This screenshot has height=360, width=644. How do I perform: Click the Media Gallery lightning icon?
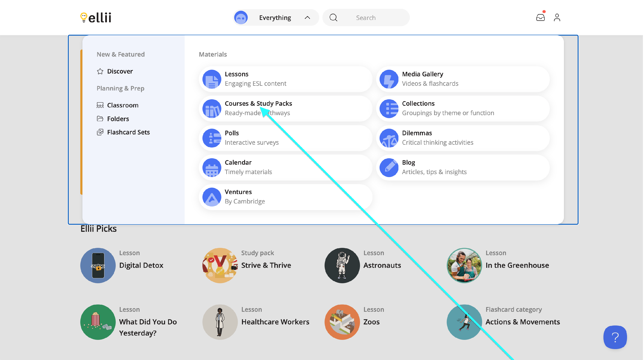tap(389, 79)
